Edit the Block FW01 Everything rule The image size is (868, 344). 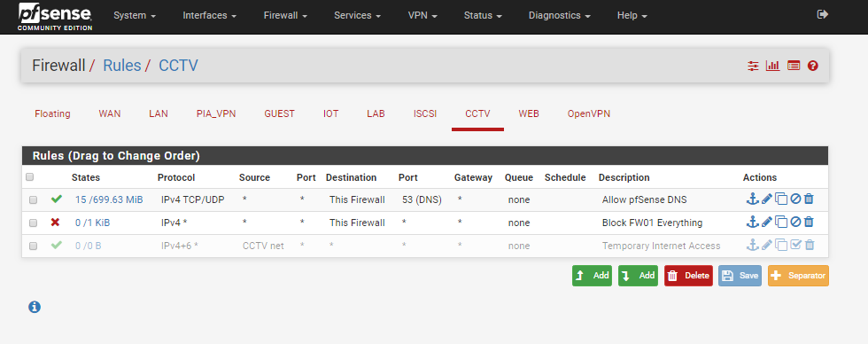click(767, 223)
